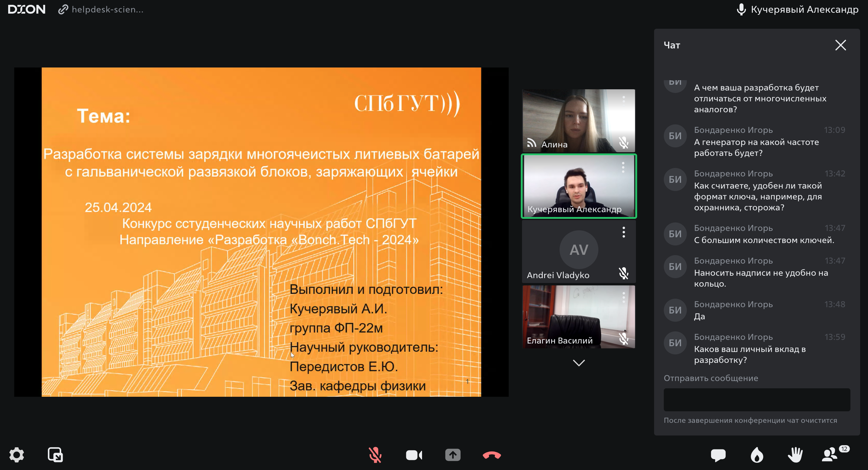The image size is (868, 470).
Task: Expand more participants with down chevron
Action: click(x=579, y=363)
